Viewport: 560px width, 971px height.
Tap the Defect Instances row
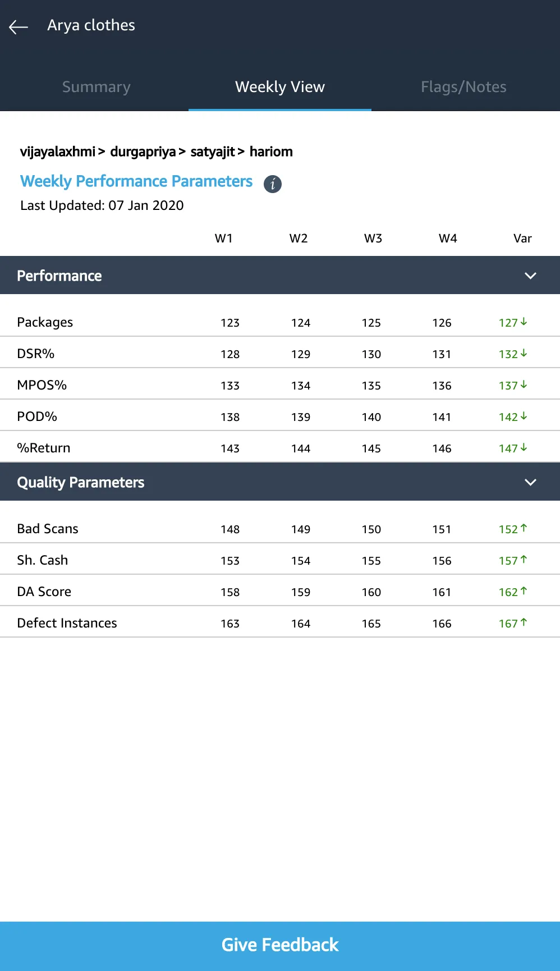click(280, 622)
